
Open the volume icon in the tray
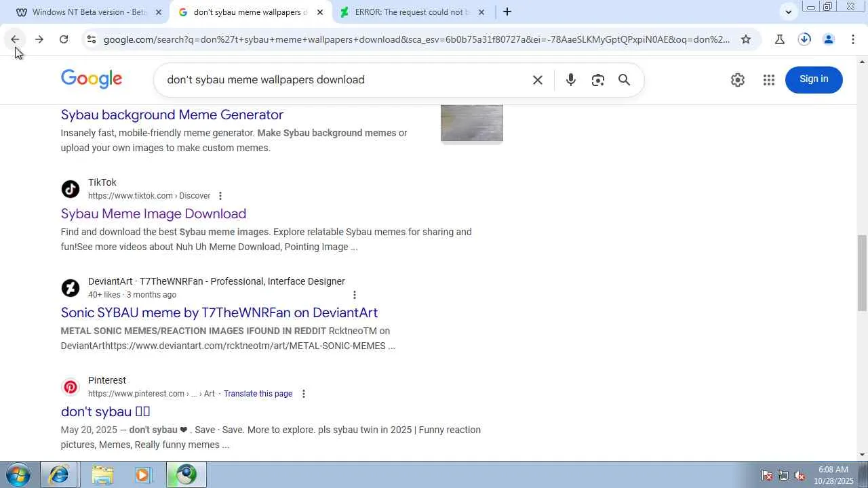pyautogui.click(x=800, y=475)
